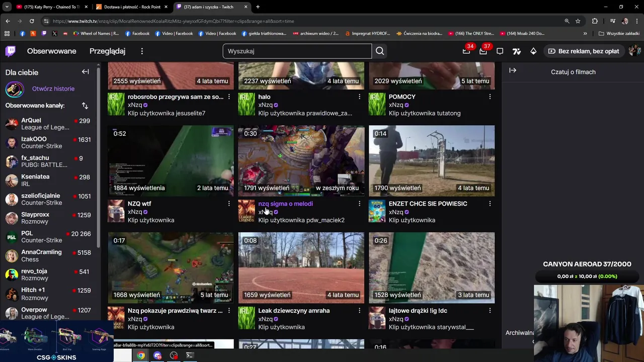The height and width of the screenshot is (362, 644).
Task: Click the search magnifier button
Action: (380, 51)
